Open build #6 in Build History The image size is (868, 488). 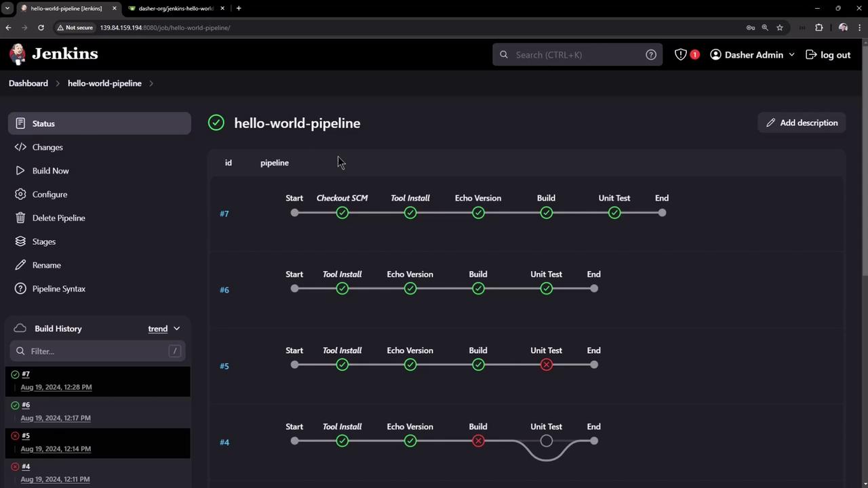click(26, 405)
